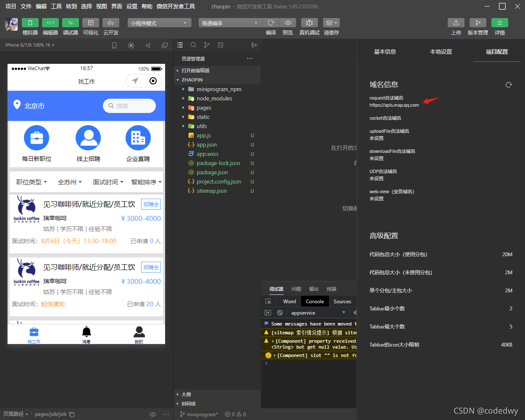Collapse the file sidebar panel icon

click(254, 45)
